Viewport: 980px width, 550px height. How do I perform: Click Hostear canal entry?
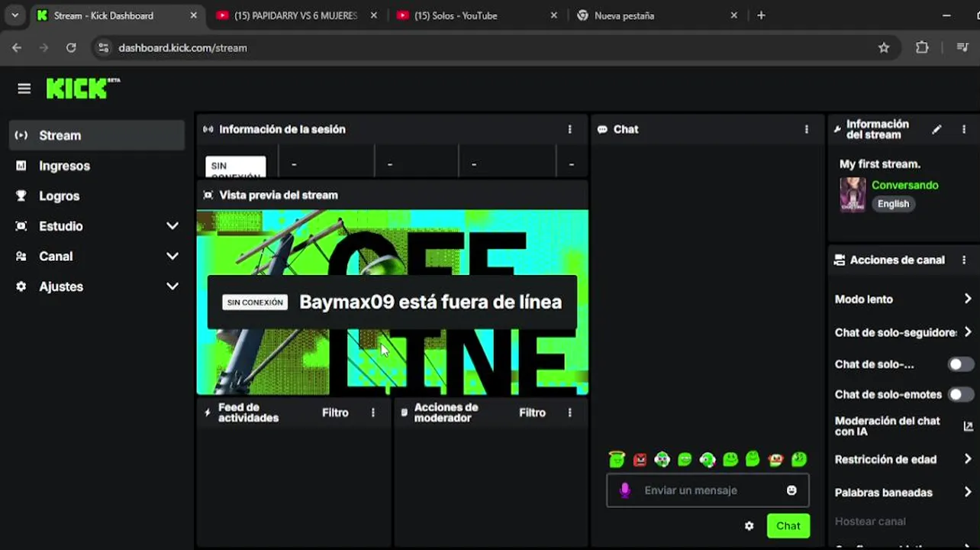(870, 522)
